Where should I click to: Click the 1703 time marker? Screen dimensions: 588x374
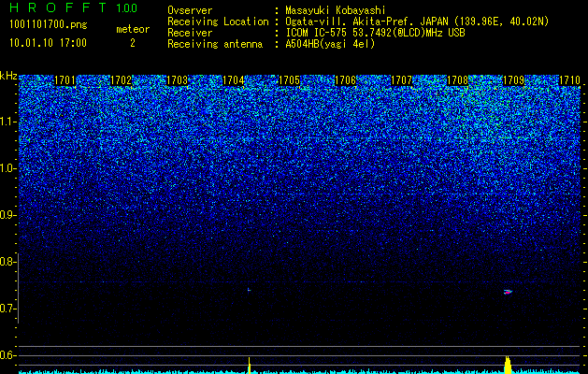pos(177,80)
